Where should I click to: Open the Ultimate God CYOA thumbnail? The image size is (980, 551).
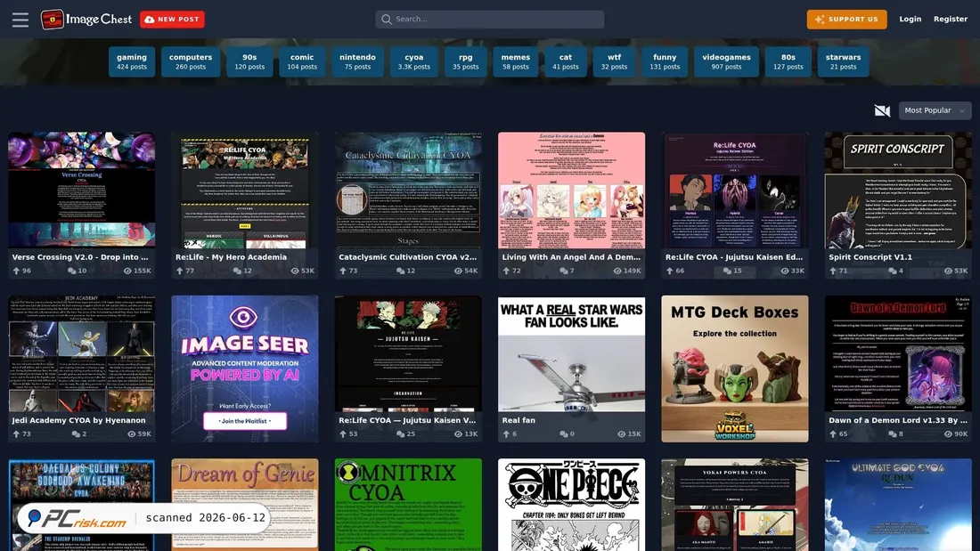(898, 505)
